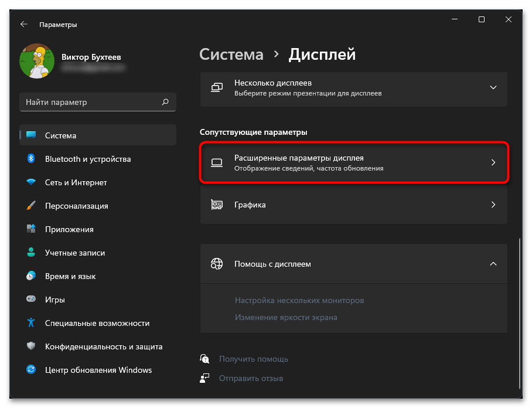This screenshot has width=532, height=408.
Task: Click chevron of Расширенные параметры дисплея
Action: (493, 162)
